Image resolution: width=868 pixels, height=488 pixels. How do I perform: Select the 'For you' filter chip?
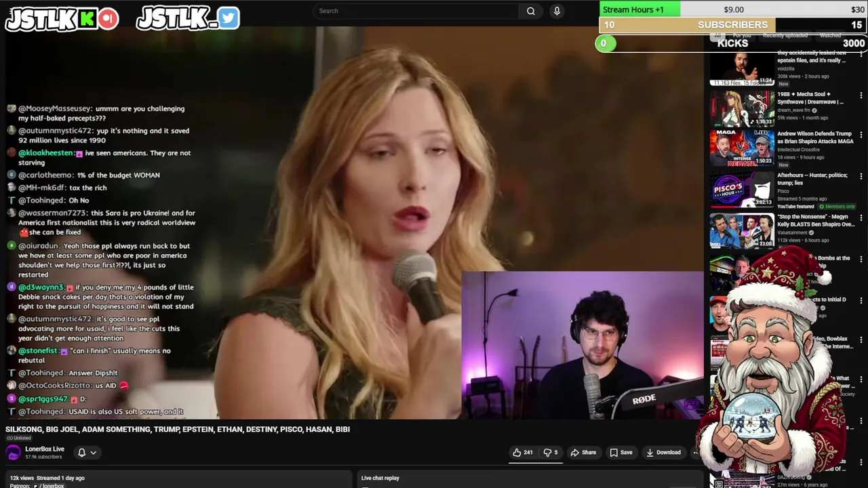[741, 35]
